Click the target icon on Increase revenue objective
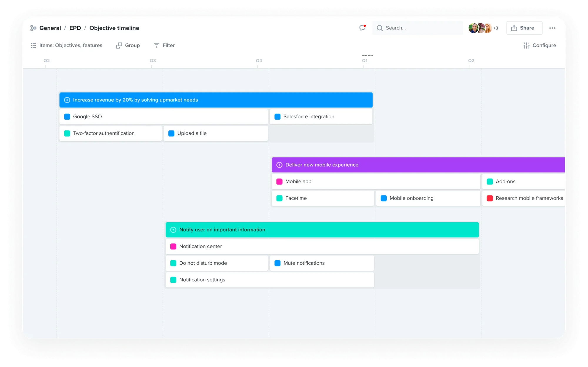Viewport: 588px width, 367px height. pyautogui.click(x=67, y=100)
